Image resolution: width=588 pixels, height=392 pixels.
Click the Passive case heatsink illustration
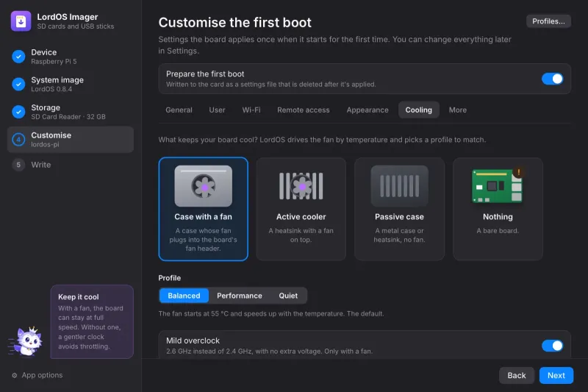tap(399, 186)
